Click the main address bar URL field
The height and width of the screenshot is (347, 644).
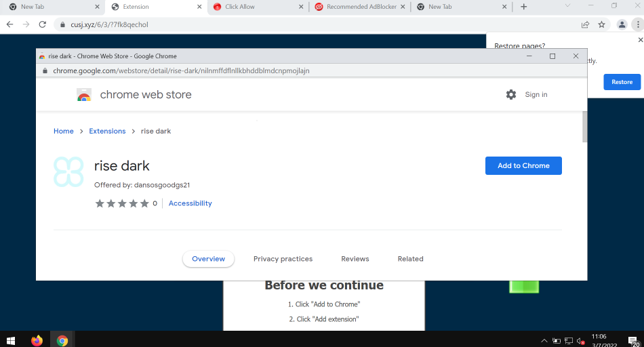305,24
